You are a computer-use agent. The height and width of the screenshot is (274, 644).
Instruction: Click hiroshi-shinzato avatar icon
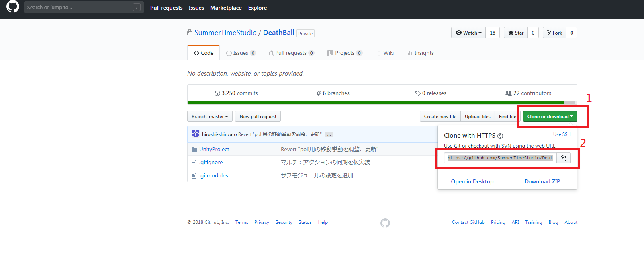click(x=196, y=134)
